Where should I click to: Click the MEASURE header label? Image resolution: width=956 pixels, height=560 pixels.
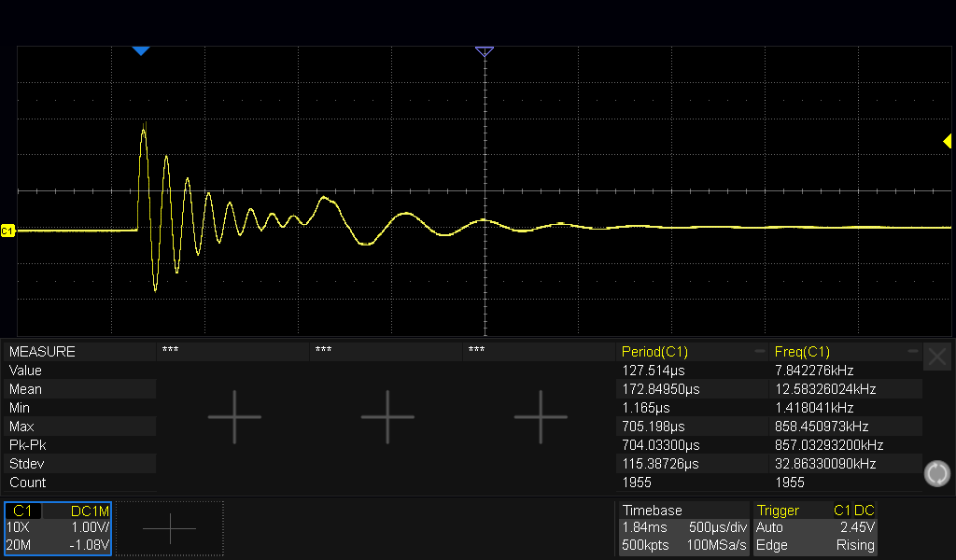pos(42,352)
